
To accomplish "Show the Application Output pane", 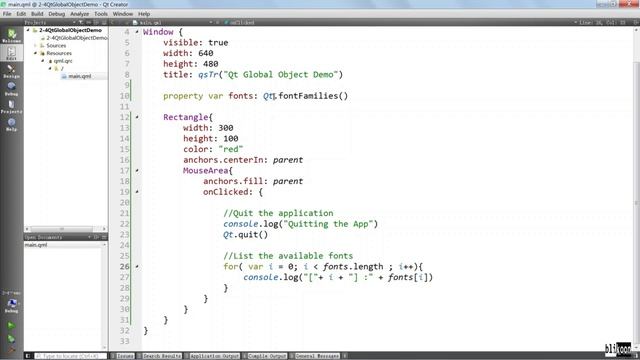I will coord(212,356).
